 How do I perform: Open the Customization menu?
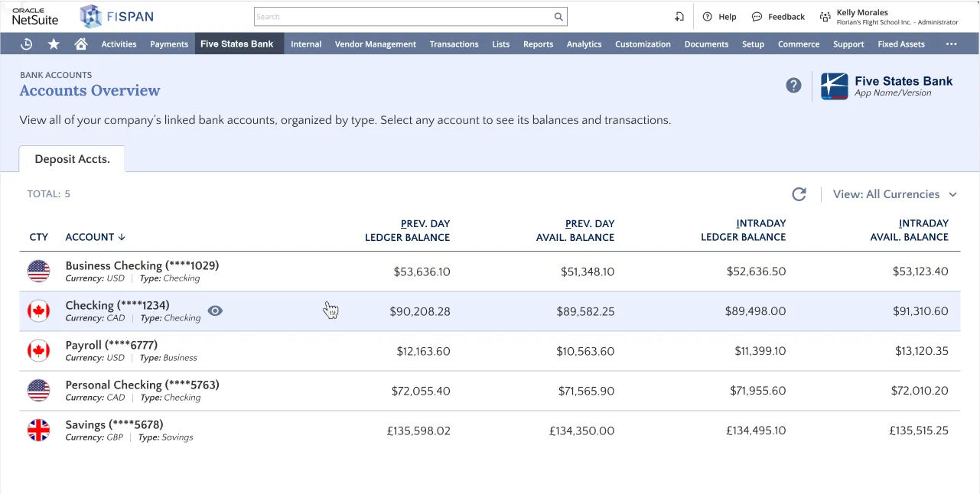643,44
